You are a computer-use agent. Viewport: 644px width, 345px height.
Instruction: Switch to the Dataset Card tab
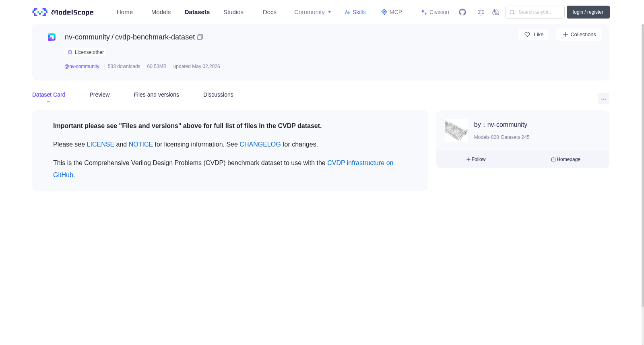(x=49, y=95)
